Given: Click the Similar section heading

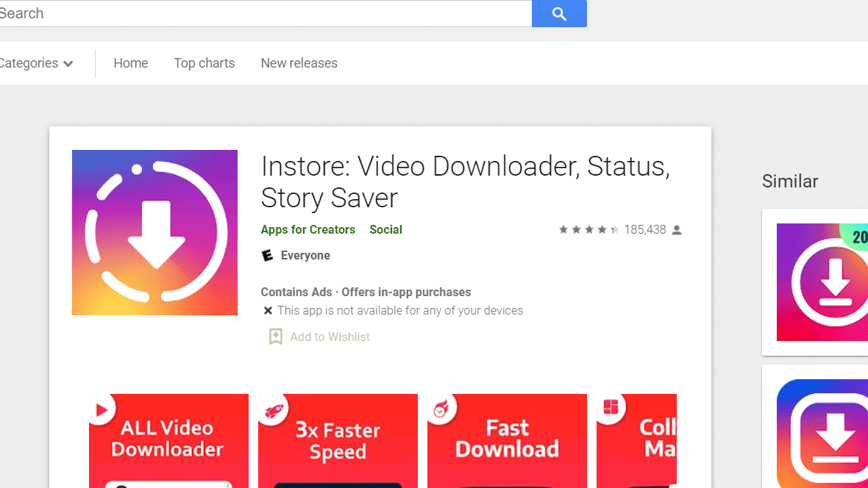Looking at the screenshot, I should pos(790,182).
